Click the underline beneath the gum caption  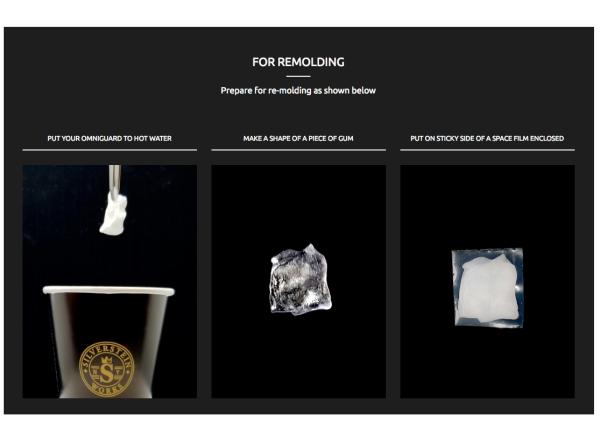(298, 150)
